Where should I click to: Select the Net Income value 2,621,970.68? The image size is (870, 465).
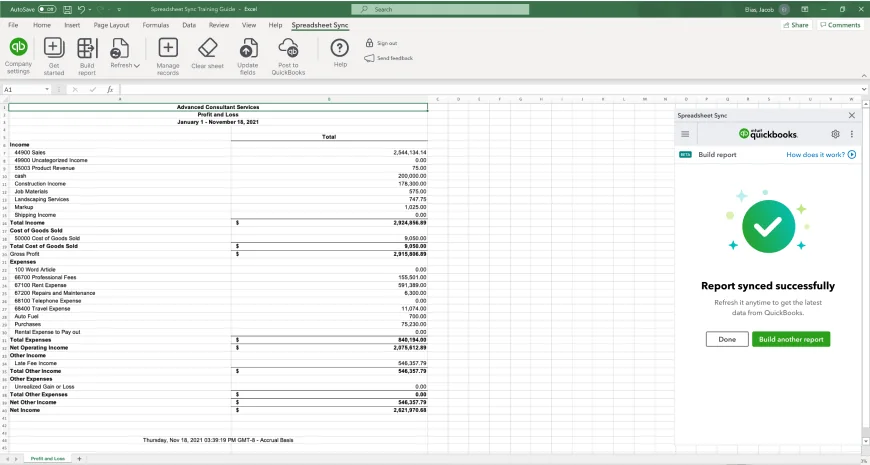click(410, 410)
